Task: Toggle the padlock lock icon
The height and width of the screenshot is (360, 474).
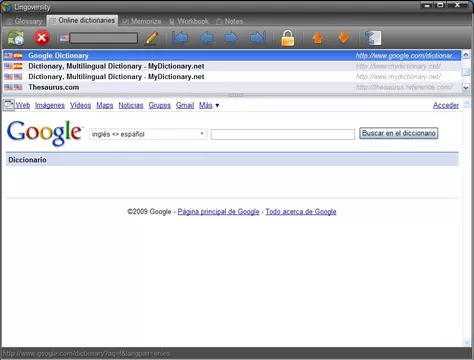Action: pos(288,38)
